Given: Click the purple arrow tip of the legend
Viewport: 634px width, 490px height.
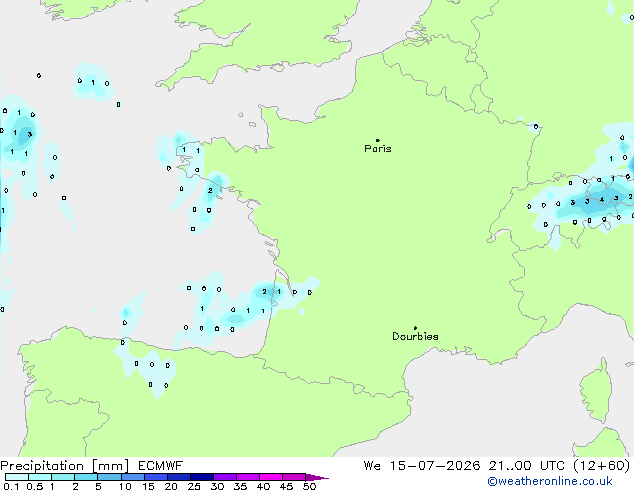Looking at the screenshot, I should (x=317, y=477).
